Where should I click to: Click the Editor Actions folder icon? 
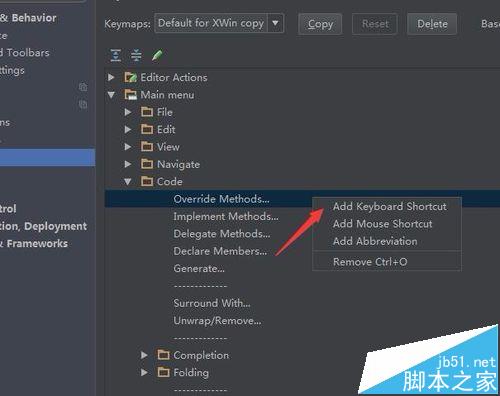pyautogui.click(x=130, y=77)
